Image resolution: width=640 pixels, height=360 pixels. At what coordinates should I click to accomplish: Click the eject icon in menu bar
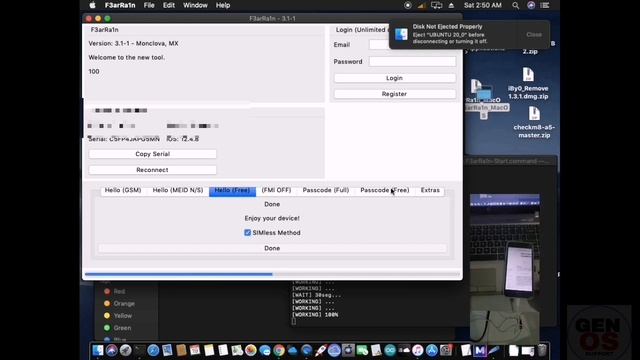(x=451, y=5)
